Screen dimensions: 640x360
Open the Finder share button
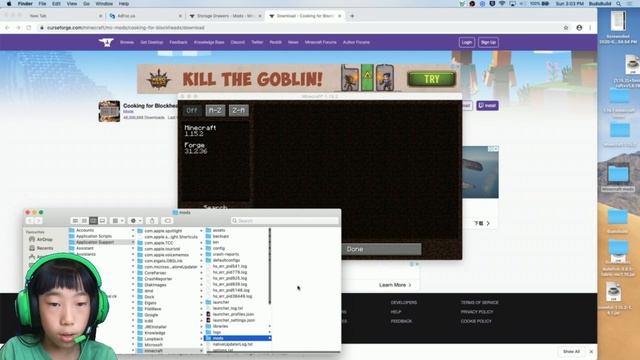tap(152, 220)
